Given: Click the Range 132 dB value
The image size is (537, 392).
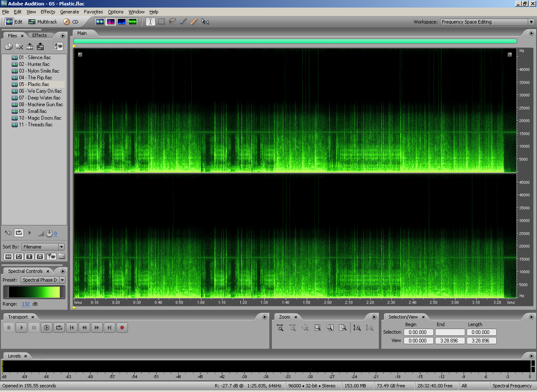Looking at the screenshot, I should click(x=26, y=304).
